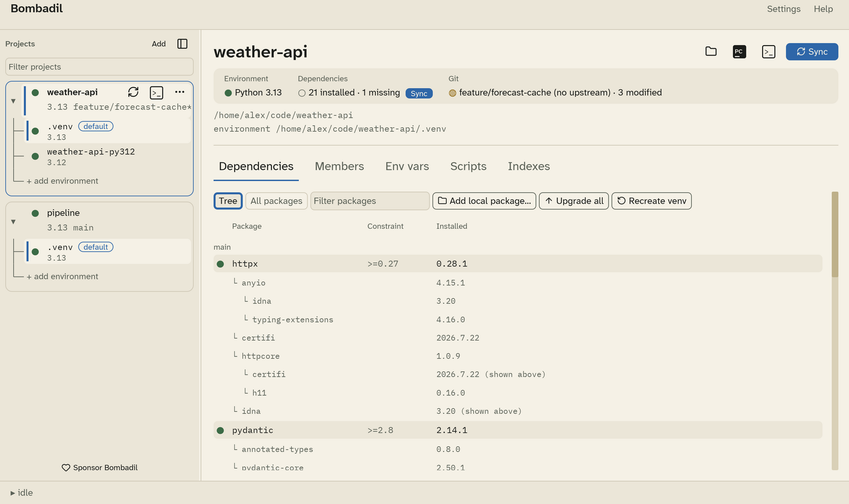The height and width of the screenshot is (504, 849).
Task: Select pipeline .venv default environment
Action: (x=109, y=252)
